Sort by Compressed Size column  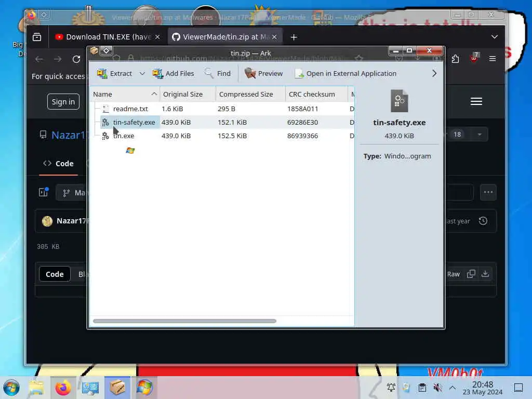pyautogui.click(x=250, y=95)
